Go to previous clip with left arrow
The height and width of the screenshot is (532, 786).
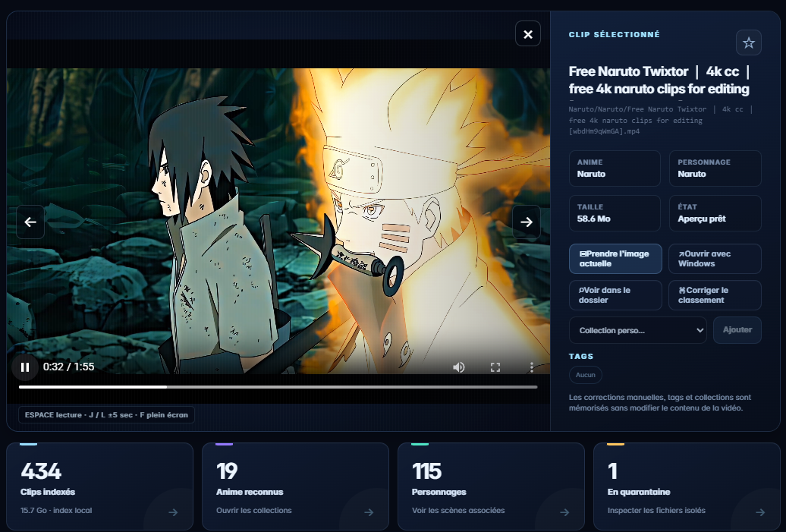click(30, 222)
